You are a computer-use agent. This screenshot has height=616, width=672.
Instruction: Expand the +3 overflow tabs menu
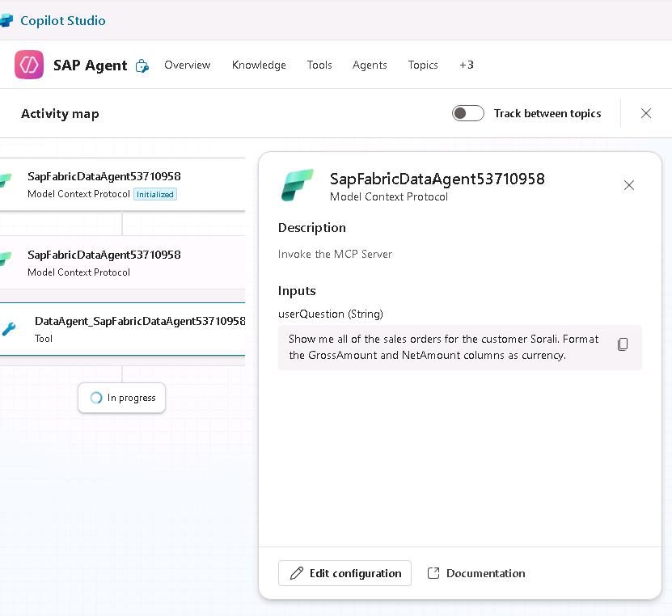click(x=467, y=65)
